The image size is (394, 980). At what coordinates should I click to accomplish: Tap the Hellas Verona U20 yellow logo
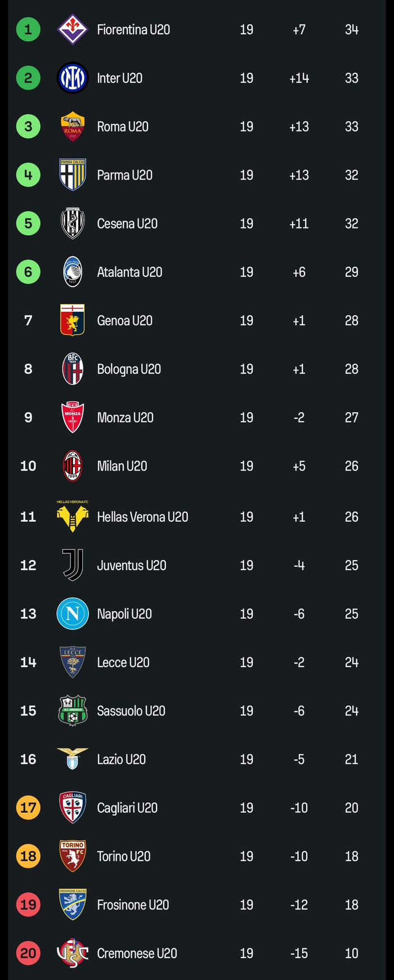(x=73, y=517)
